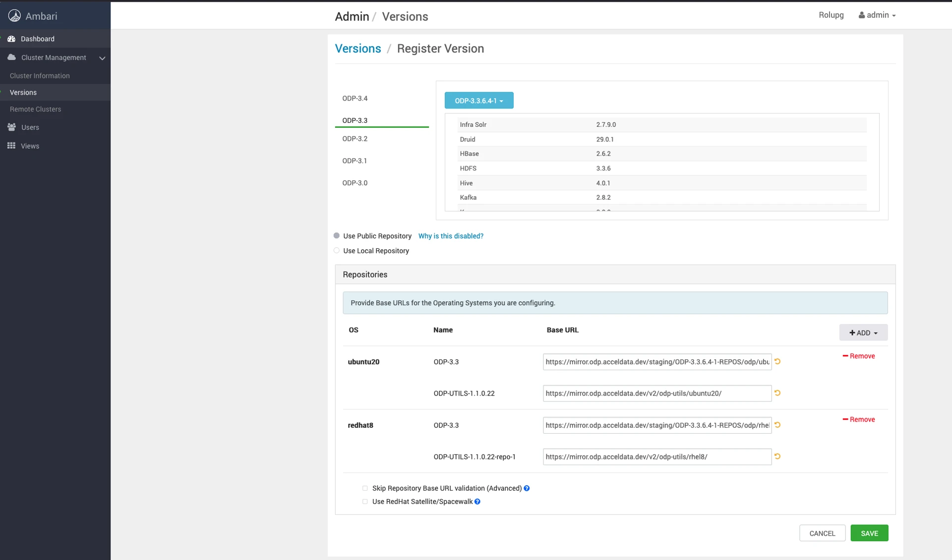Open the ODP-3.3.6.4-1 version dropdown
Image resolution: width=952 pixels, height=560 pixels.
479,101
